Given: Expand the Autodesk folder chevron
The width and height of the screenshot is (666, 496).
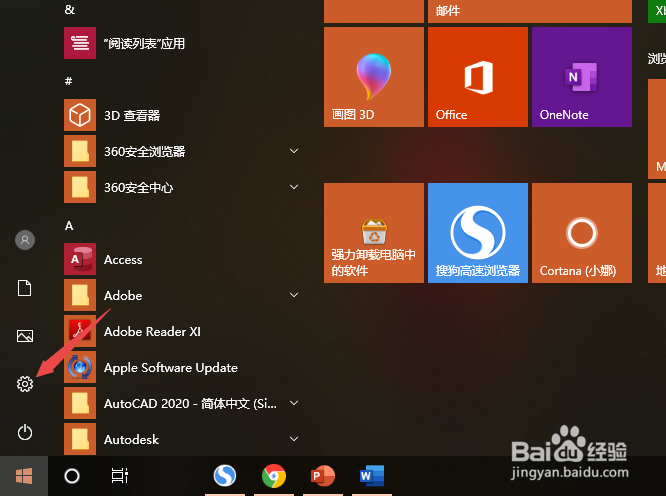Looking at the screenshot, I should point(294,439).
